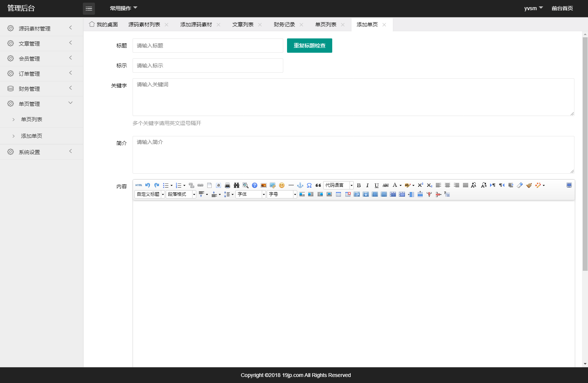Click the format painter brush icon
Image resolution: width=588 pixels, height=383 pixels.
coord(529,185)
